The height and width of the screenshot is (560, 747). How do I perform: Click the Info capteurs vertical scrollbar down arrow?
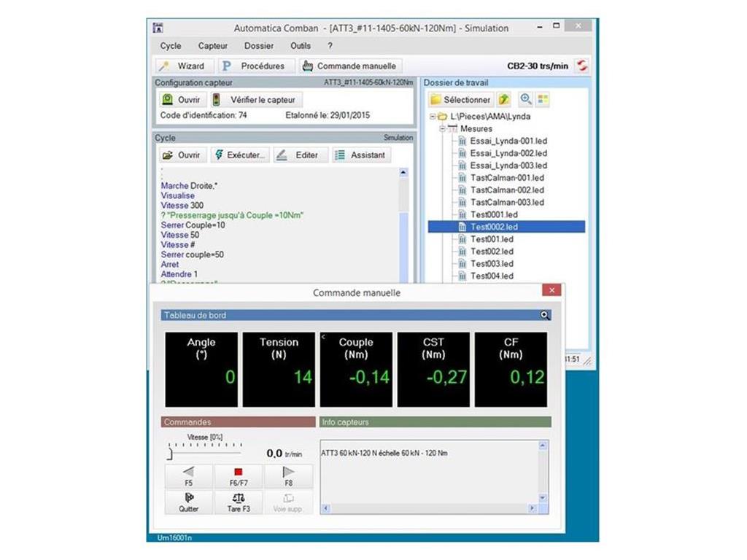pos(543,497)
